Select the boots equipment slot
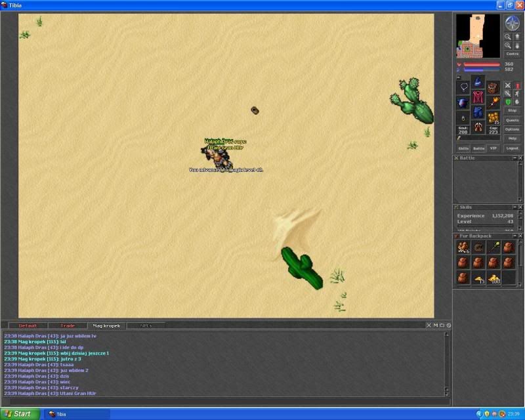525x420 pixels. click(478, 127)
